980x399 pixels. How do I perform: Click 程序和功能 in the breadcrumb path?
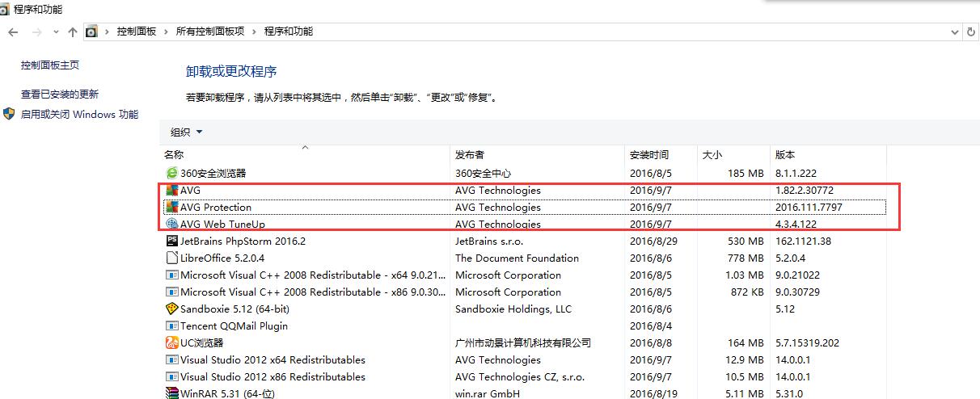(x=288, y=31)
